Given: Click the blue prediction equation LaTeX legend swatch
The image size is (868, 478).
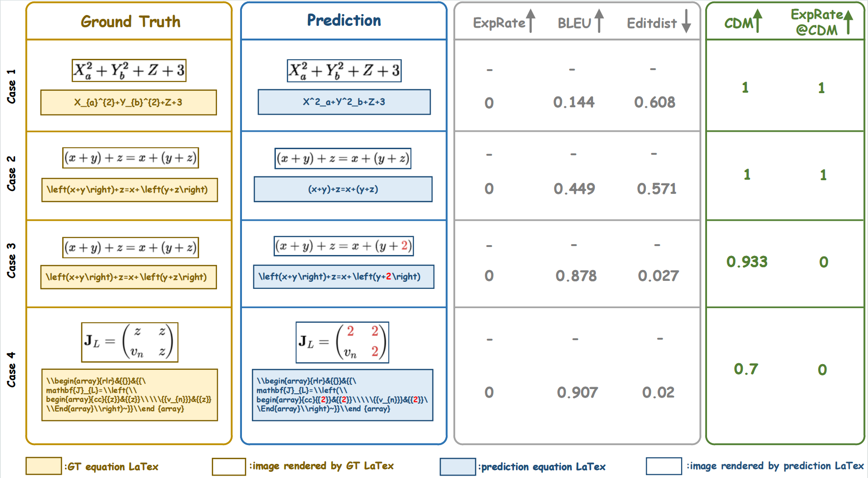Looking at the screenshot, I should coord(458,467).
